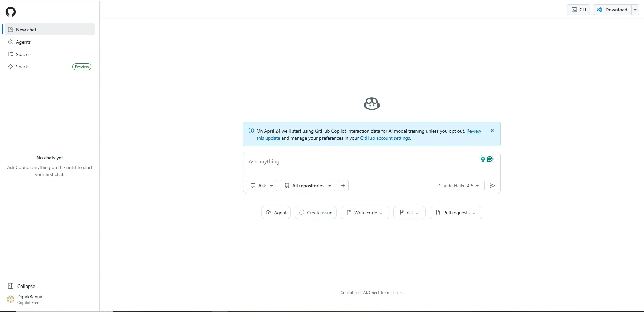644x312 pixels.
Task: Attach a file with the plus button
Action: (x=343, y=186)
